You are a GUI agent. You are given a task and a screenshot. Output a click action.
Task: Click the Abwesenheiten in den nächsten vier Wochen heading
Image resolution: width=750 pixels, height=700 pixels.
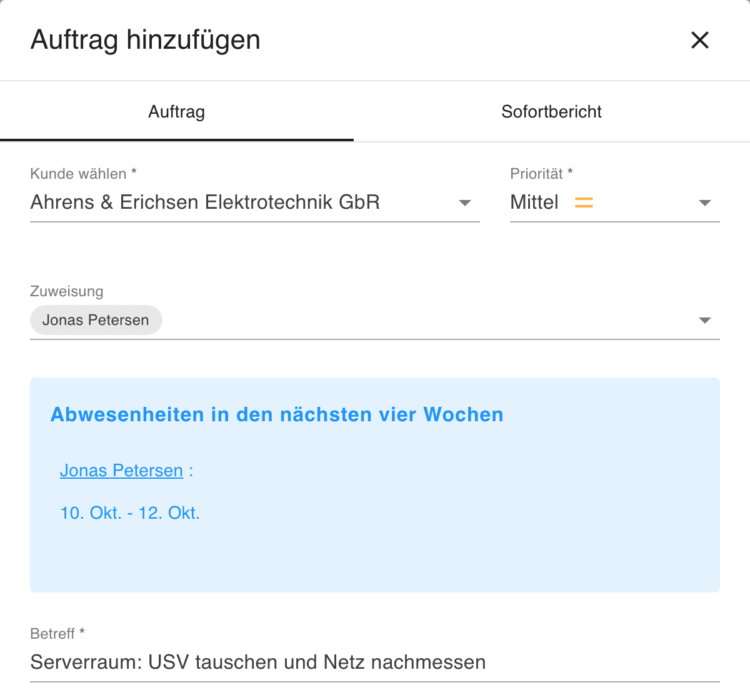[277, 415]
